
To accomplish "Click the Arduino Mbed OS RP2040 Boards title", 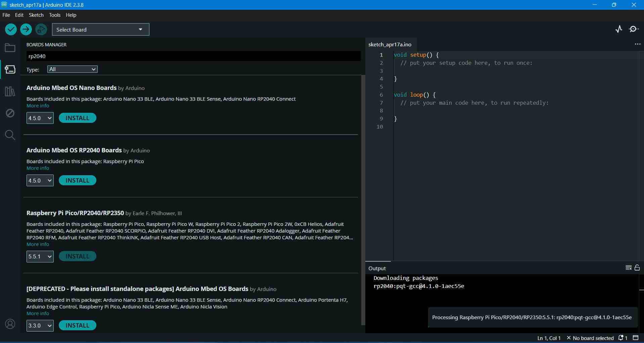I will pos(74,150).
